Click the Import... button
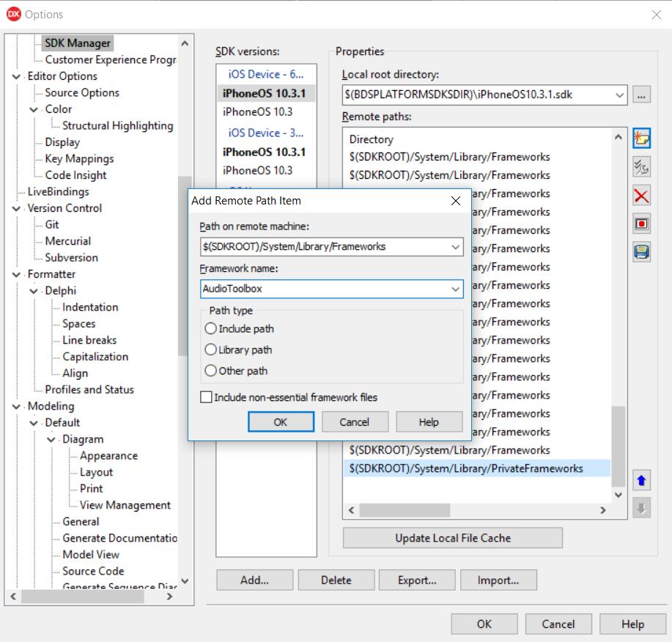The width and height of the screenshot is (672, 642). pos(498,580)
